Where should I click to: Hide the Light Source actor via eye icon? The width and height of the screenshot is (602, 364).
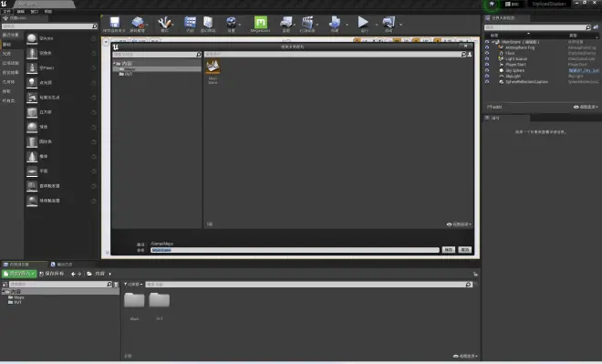487,58
